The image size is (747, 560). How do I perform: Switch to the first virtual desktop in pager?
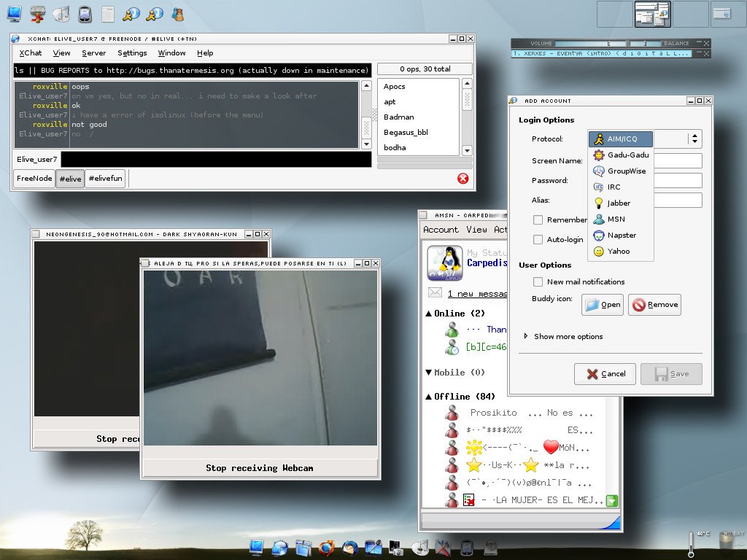point(614,15)
